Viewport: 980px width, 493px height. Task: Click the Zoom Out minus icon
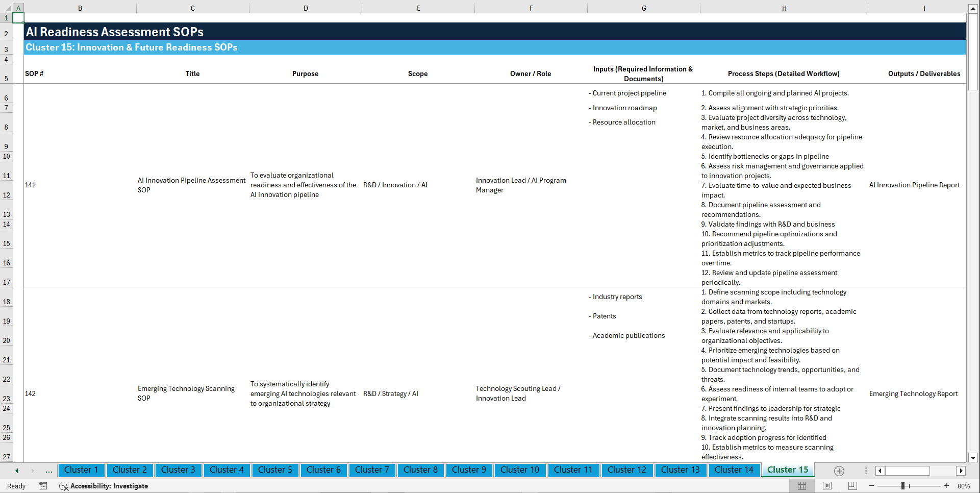872,486
